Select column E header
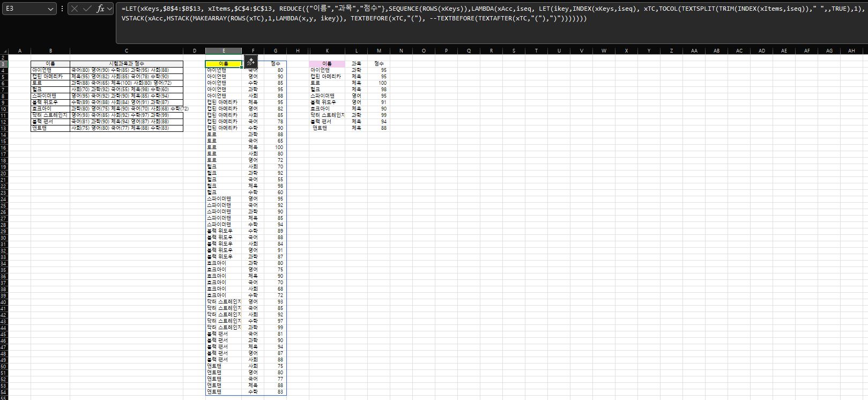868x400 pixels. tap(223, 51)
